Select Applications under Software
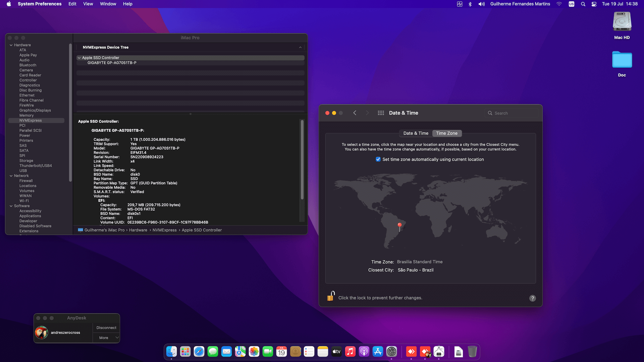 coord(30,216)
